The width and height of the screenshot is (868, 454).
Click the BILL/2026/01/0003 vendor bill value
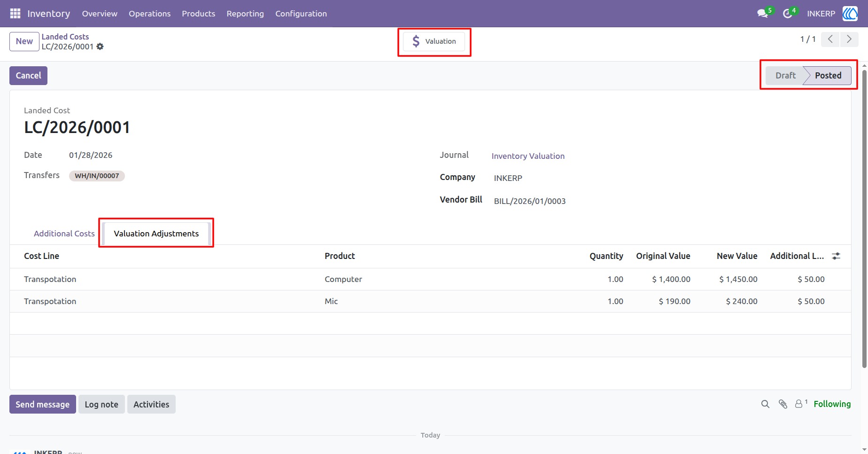530,201
